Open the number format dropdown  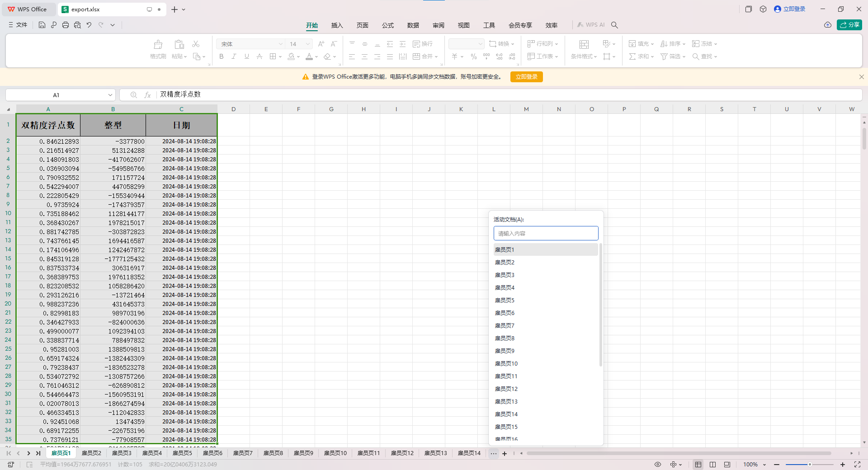[480, 44]
